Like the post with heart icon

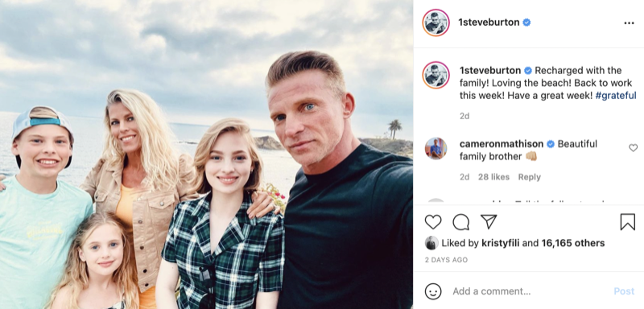pyautogui.click(x=433, y=222)
